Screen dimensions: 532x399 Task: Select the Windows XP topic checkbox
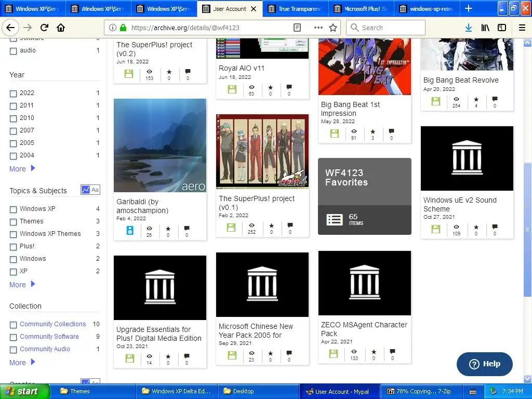[x=13, y=209]
